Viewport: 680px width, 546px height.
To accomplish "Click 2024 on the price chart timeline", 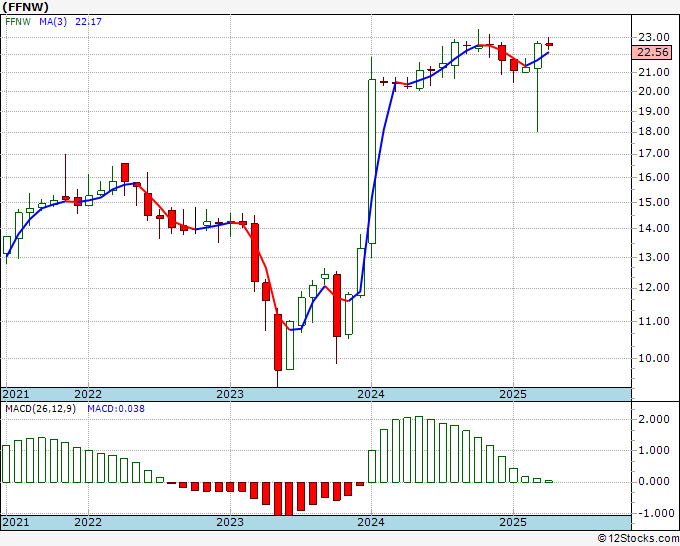I will tap(371, 394).
